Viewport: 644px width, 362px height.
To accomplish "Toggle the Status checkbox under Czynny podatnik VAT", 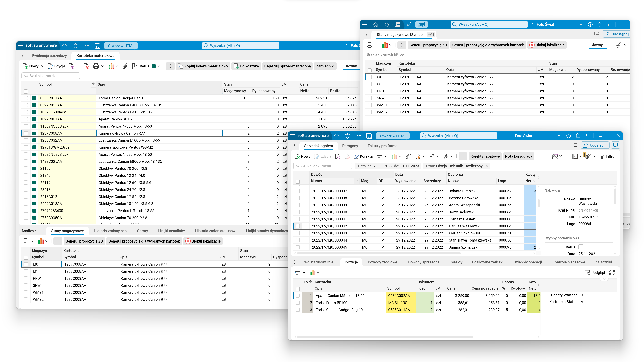I will pyautogui.click(x=581, y=247).
